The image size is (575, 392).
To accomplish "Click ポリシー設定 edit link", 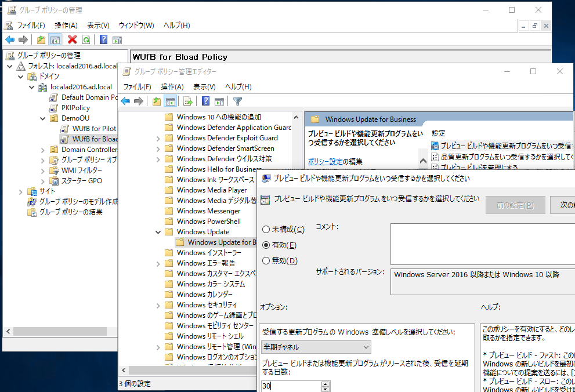I will pyautogui.click(x=325, y=162).
